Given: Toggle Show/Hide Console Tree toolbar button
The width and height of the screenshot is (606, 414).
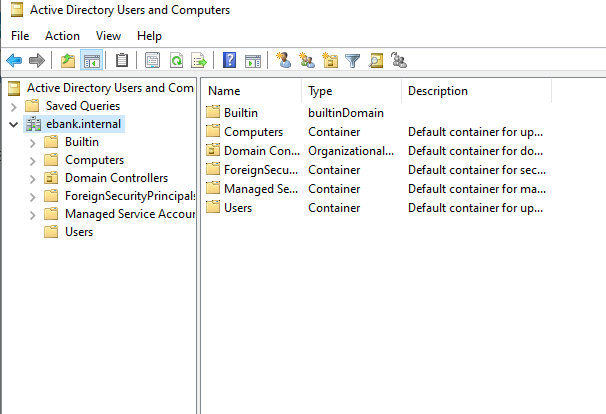Looking at the screenshot, I should 92,61.
